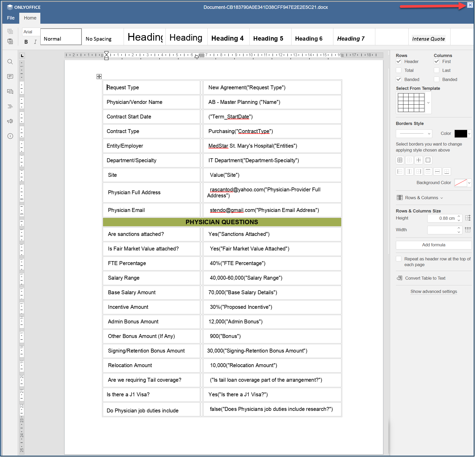Viewport: 476px width, 458px height.
Task: Expand the Rows & Columns menu
Action: tap(420, 198)
